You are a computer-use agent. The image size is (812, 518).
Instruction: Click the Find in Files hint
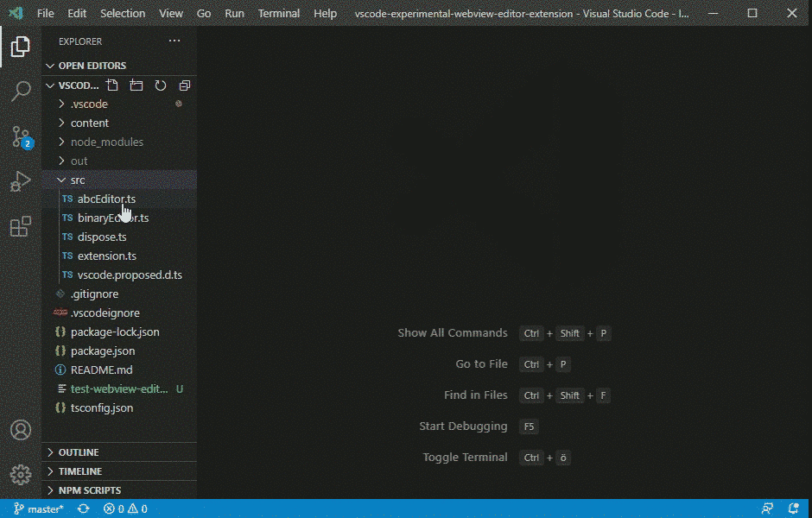coord(475,395)
